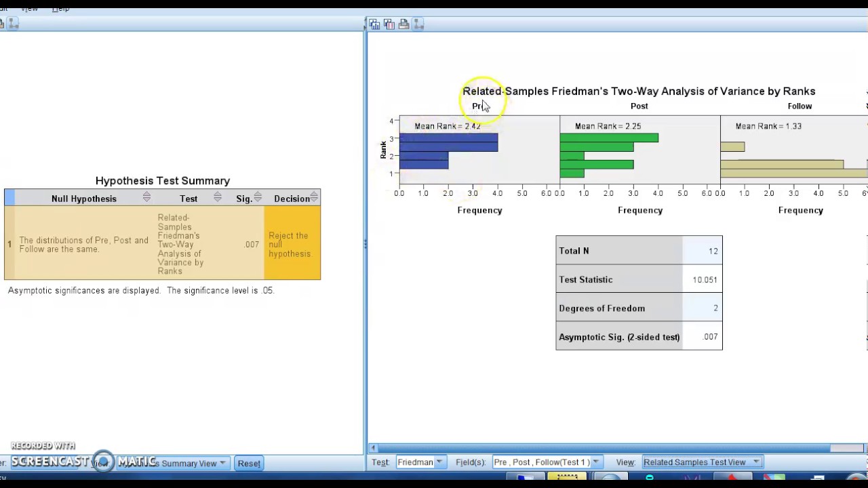Click the copy chart icon in right pane toolbar
The width and height of the screenshot is (868, 488).
tap(374, 24)
